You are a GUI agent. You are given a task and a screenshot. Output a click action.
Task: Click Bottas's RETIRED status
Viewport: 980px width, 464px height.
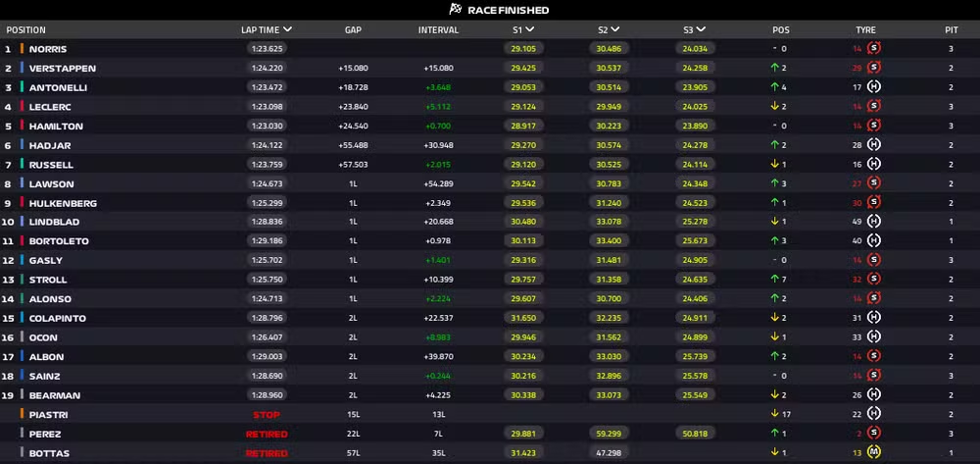[x=267, y=453]
